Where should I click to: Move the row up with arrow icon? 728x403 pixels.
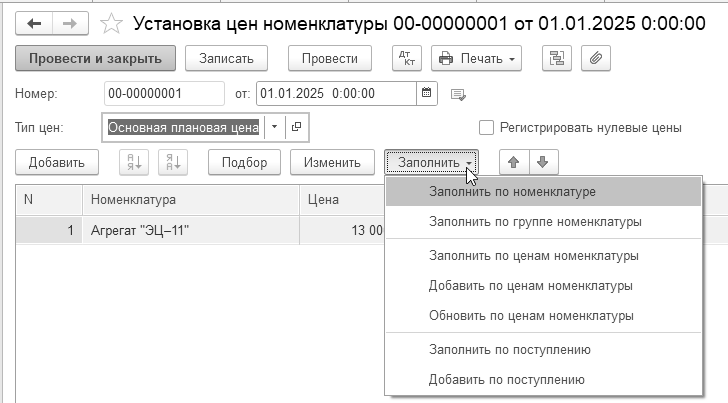(514, 162)
